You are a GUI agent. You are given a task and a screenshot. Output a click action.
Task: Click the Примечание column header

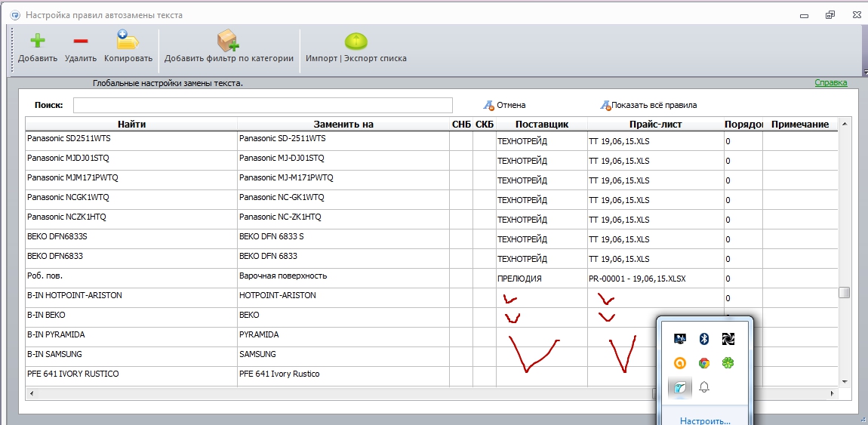[x=799, y=125]
